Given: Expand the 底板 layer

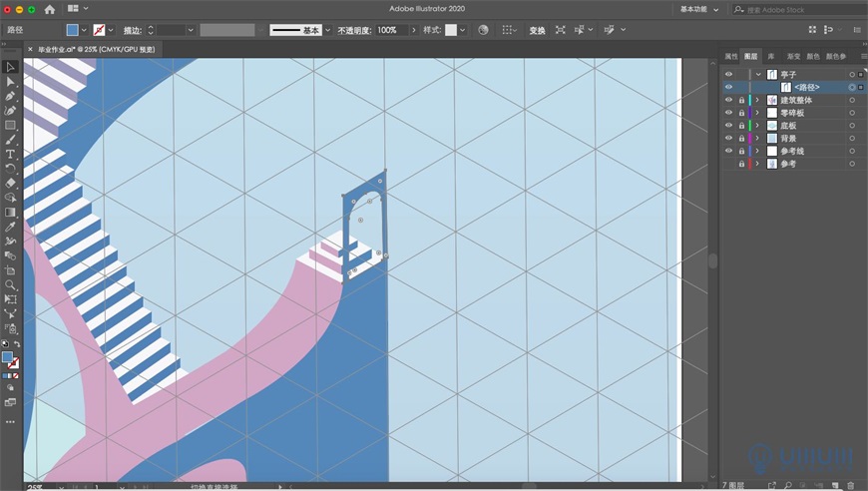Looking at the screenshot, I should click(x=758, y=125).
